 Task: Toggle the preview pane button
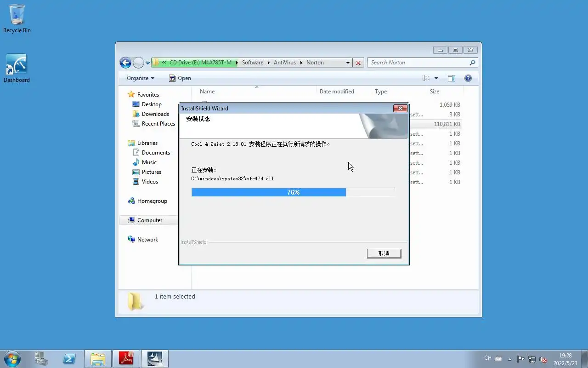point(452,78)
